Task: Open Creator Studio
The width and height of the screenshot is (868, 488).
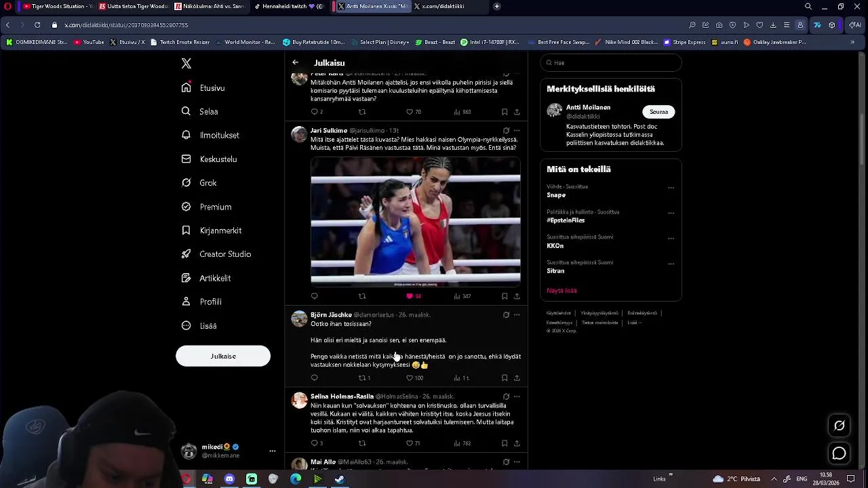Action: click(x=216, y=253)
